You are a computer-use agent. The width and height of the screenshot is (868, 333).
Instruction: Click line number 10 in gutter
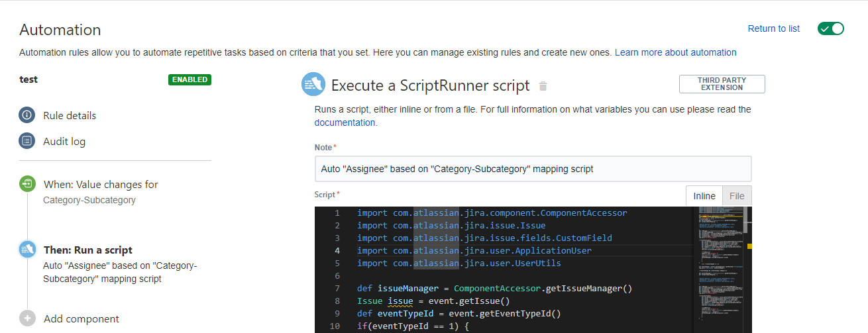click(x=333, y=326)
